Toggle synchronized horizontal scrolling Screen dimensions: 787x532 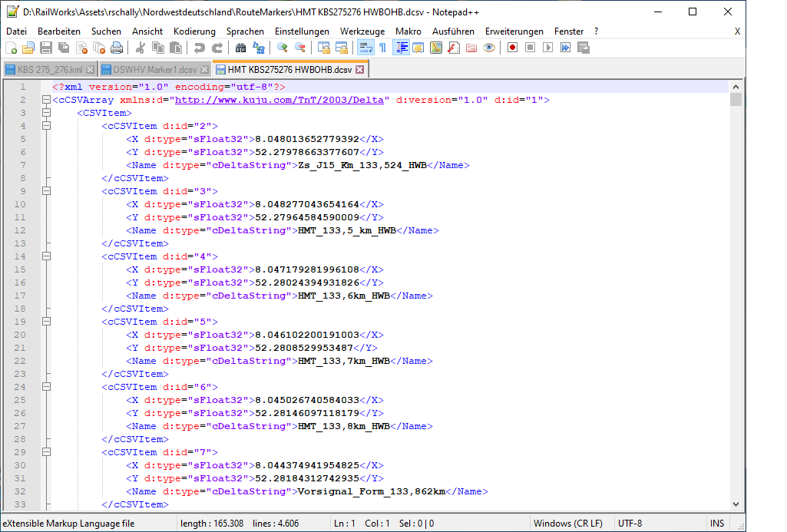pos(342,48)
